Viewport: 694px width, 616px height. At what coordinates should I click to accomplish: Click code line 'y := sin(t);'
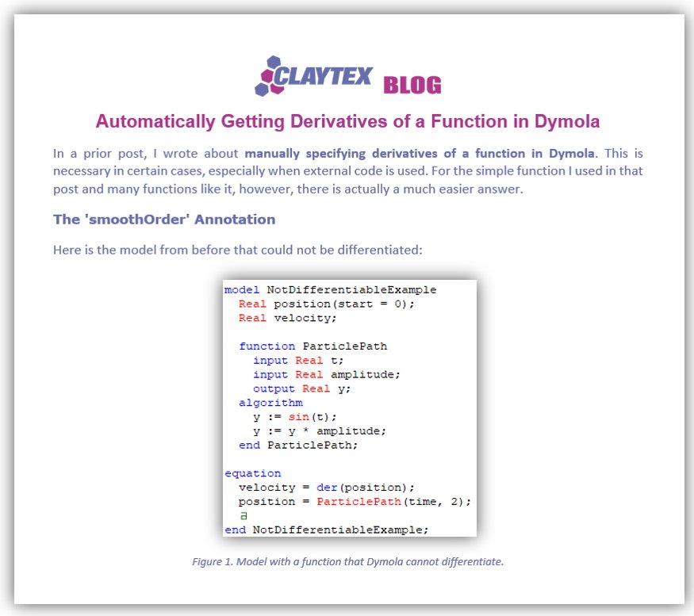coord(295,417)
